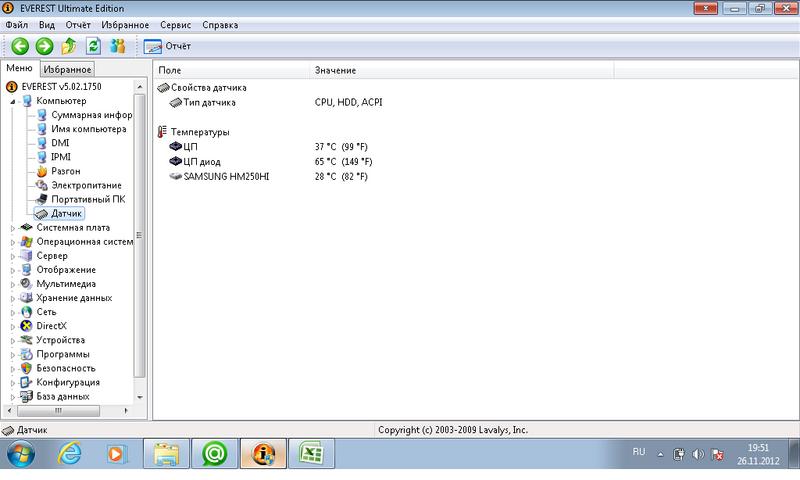Click the Свойства датчика group header
Screen dimensions: 800x480
[x=208, y=88]
